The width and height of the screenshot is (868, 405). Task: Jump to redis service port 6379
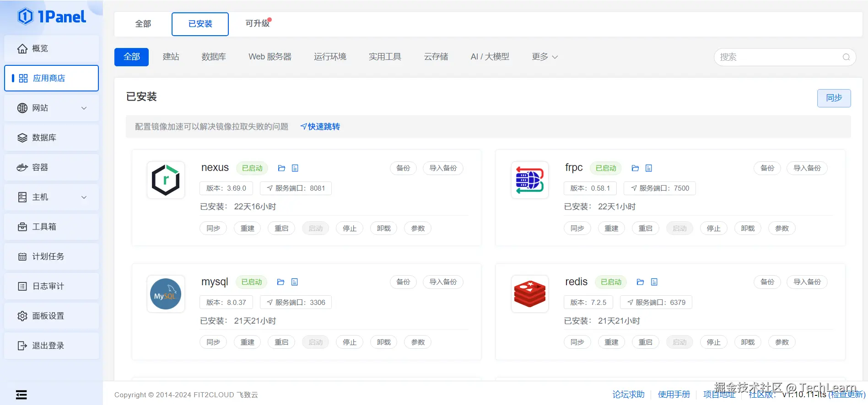pos(656,303)
